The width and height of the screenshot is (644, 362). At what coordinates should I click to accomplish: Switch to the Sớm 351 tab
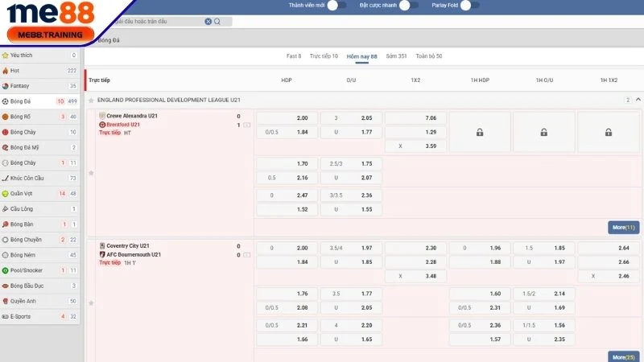[396, 56]
